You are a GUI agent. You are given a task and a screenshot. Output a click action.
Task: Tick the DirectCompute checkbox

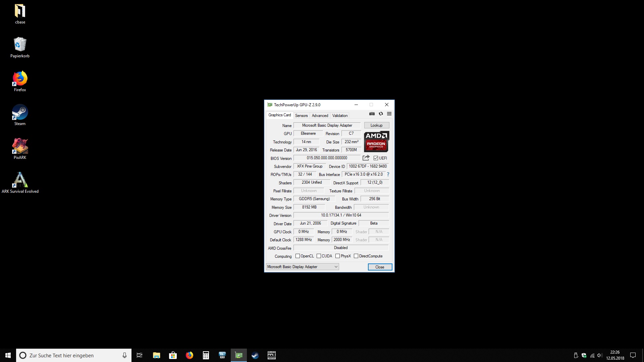pos(356,256)
